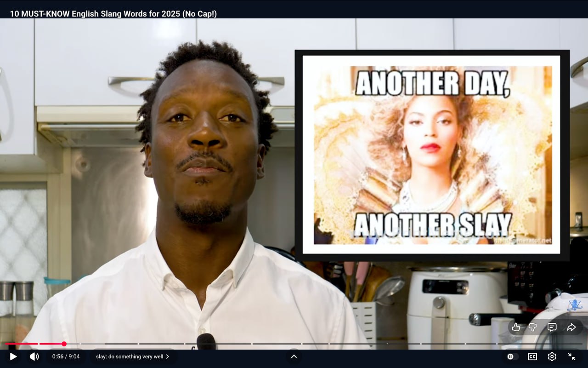Click the share arrow icon

point(571,327)
